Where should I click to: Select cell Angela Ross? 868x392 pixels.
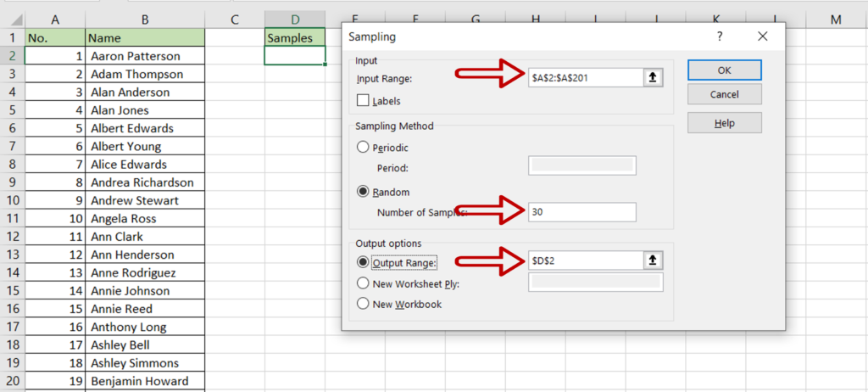pyautogui.click(x=145, y=218)
